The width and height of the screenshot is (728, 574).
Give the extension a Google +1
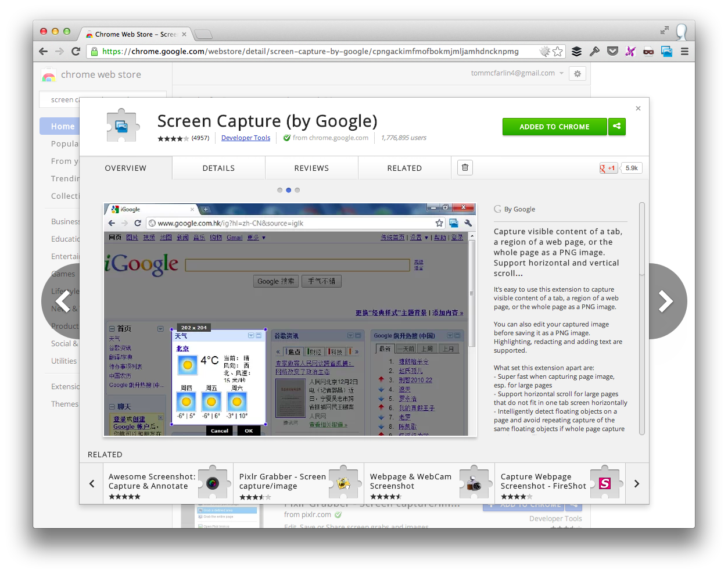[x=608, y=168]
